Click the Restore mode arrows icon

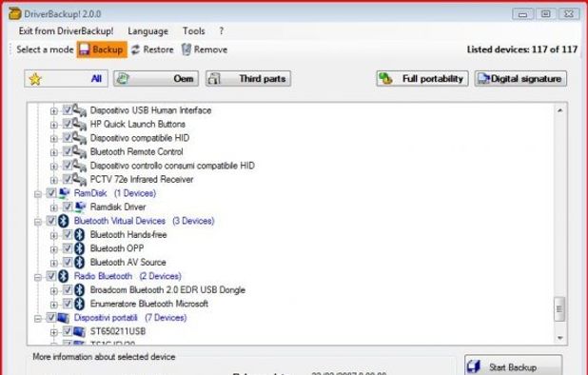135,49
